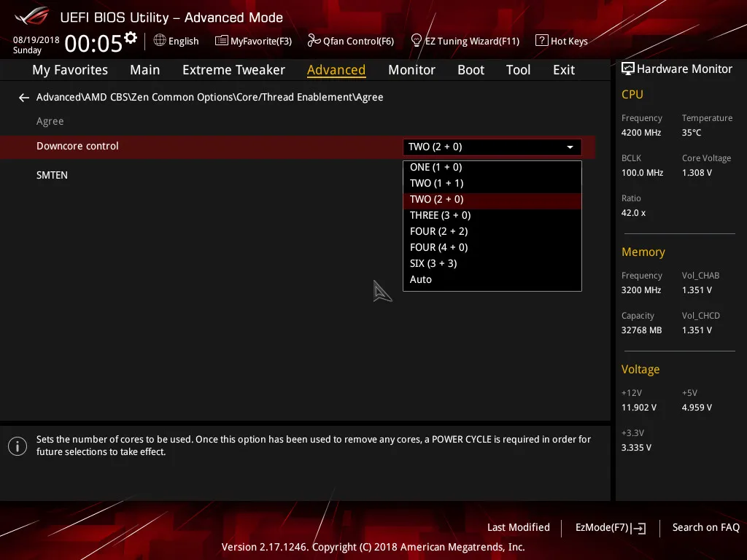
Task: Click the EzMode exit arrow icon
Action: [639, 528]
